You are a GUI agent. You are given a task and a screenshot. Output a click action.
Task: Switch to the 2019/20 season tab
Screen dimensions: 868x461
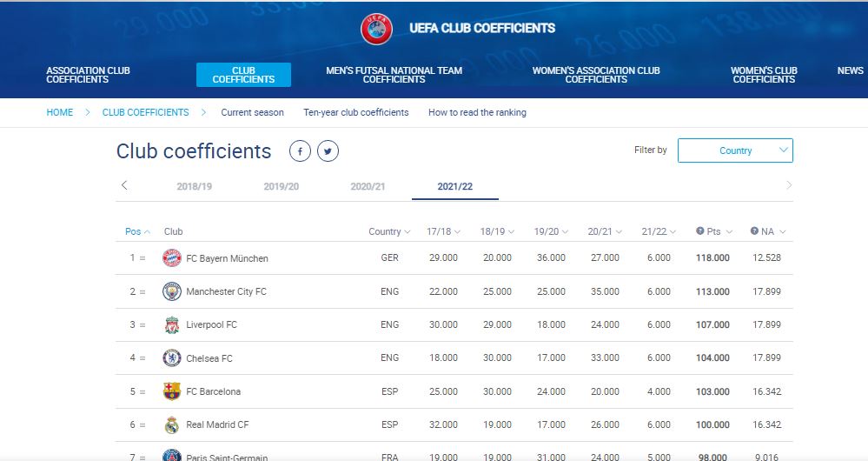pos(282,186)
